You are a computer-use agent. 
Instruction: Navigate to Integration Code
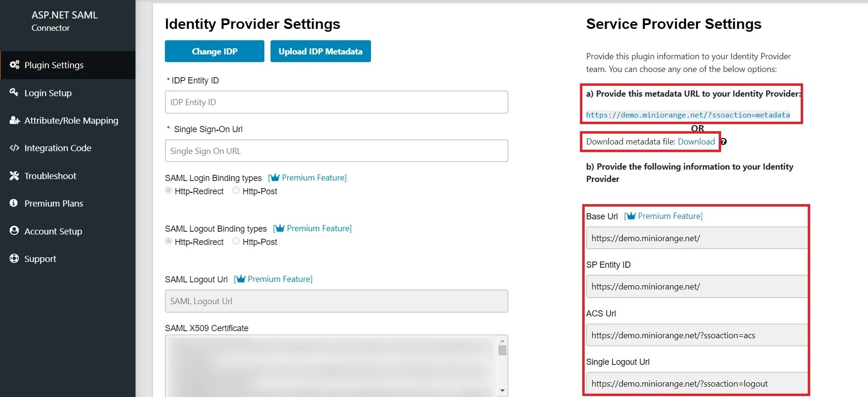pyautogui.click(x=68, y=148)
